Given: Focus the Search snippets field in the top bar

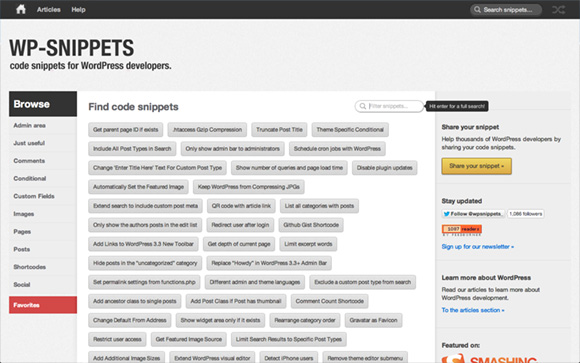Looking at the screenshot, I should click(506, 10).
